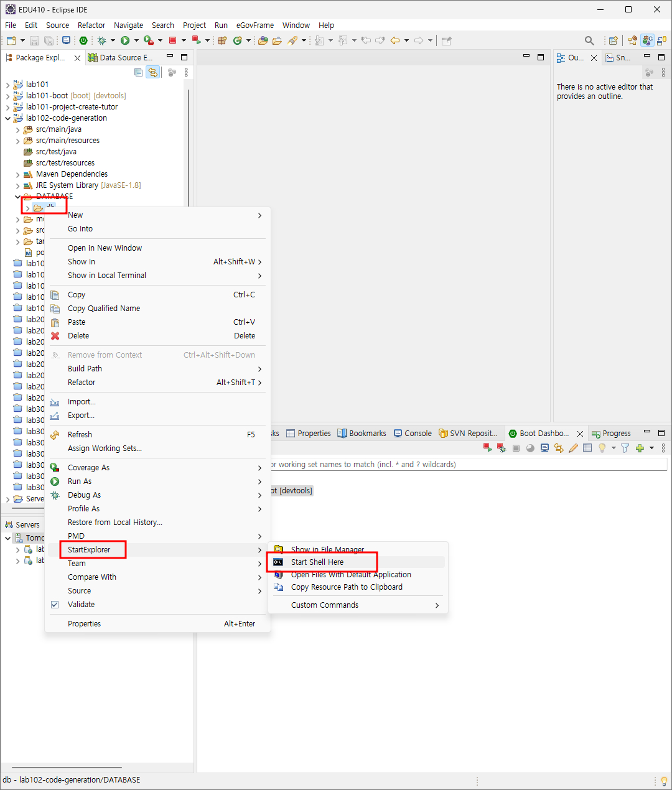672x790 pixels.
Task: Click the red X Delete icon in context menu
Action: (x=55, y=336)
